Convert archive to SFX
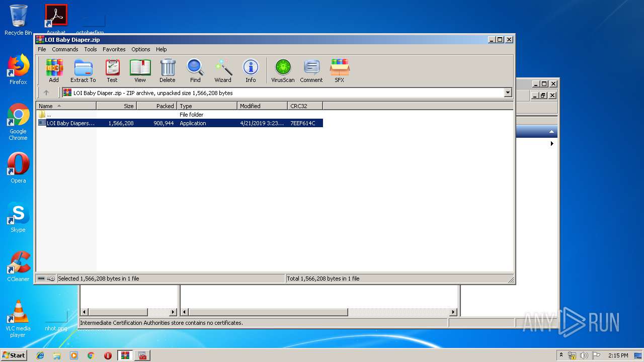The width and height of the screenshot is (644, 362). [x=340, y=71]
